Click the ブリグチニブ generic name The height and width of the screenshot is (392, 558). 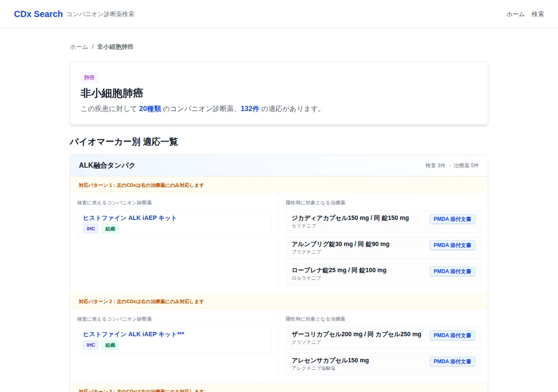pyautogui.click(x=306, y=252)
